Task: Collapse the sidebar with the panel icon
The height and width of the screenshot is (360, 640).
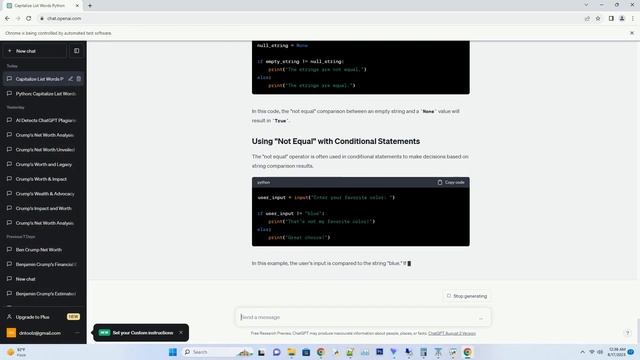Action: [76, 51]
